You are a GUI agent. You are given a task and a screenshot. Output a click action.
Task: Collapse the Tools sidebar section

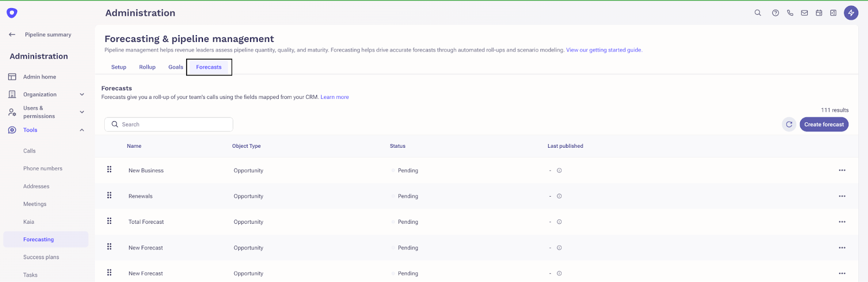[82, 130]
